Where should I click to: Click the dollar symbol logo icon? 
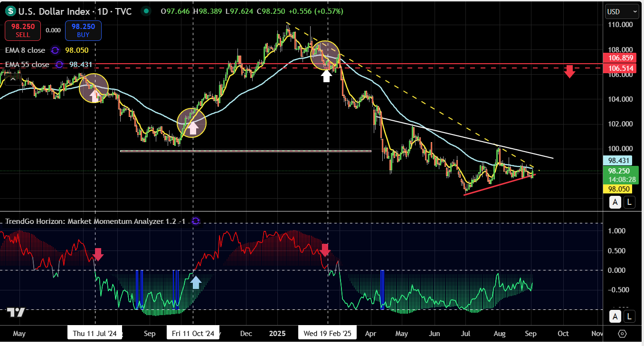[x=10, y=11]
